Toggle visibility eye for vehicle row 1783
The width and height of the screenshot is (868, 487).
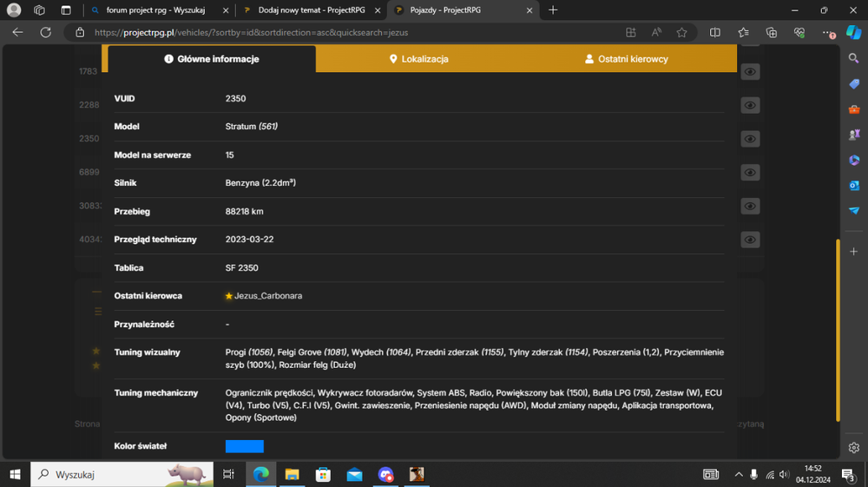(750, 71)
